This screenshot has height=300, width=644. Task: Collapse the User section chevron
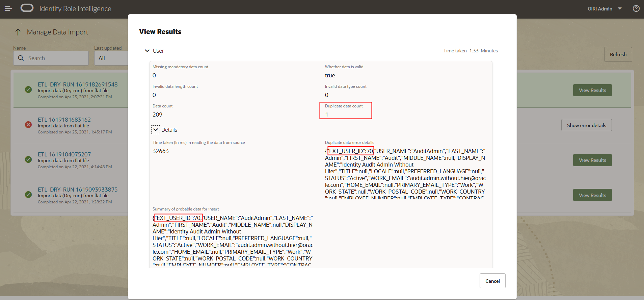147,51
